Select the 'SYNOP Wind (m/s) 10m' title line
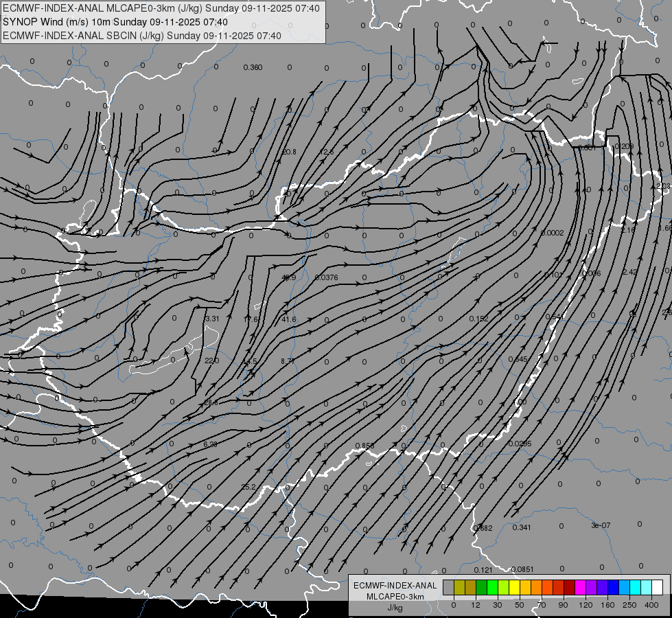The image size is (672, 618). (x=115, y=22)
